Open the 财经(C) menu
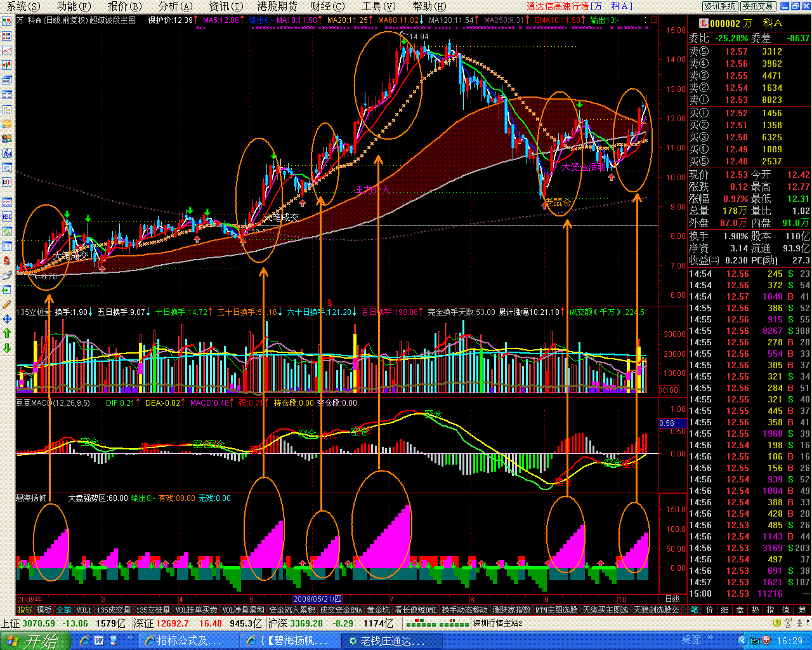Viewport: 812px width, 650px height. 327,6
